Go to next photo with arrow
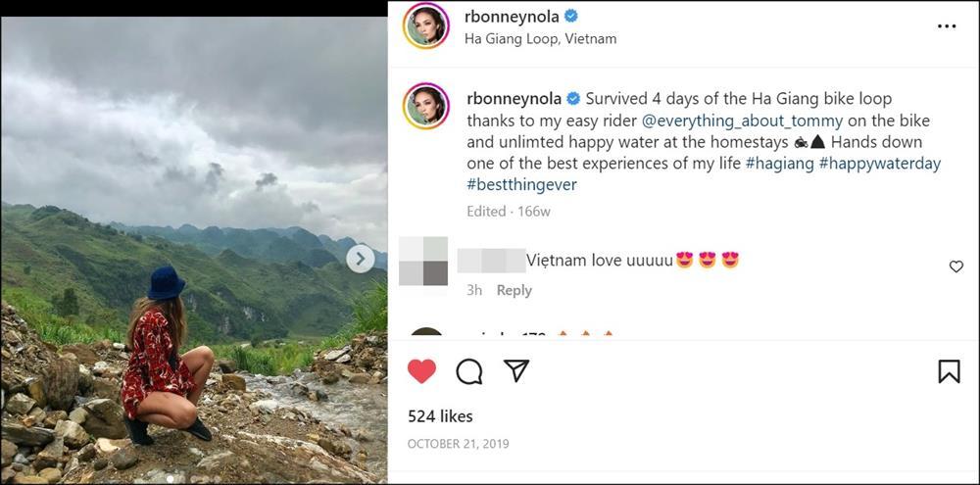This screenshot has width=980, height=485. tap(361, 259)
